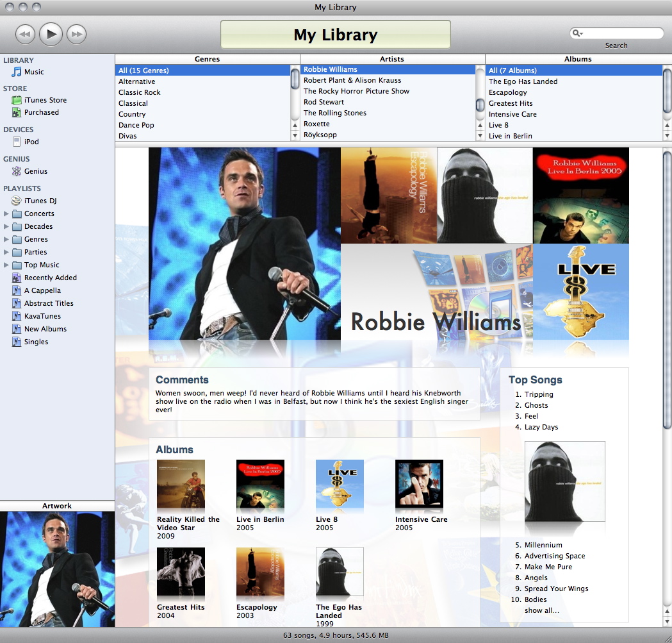Image resolution: width=672 pixels, height=643 pixels.
Task: Select the Singles playlist icon
Action: [x=16, y=342]
